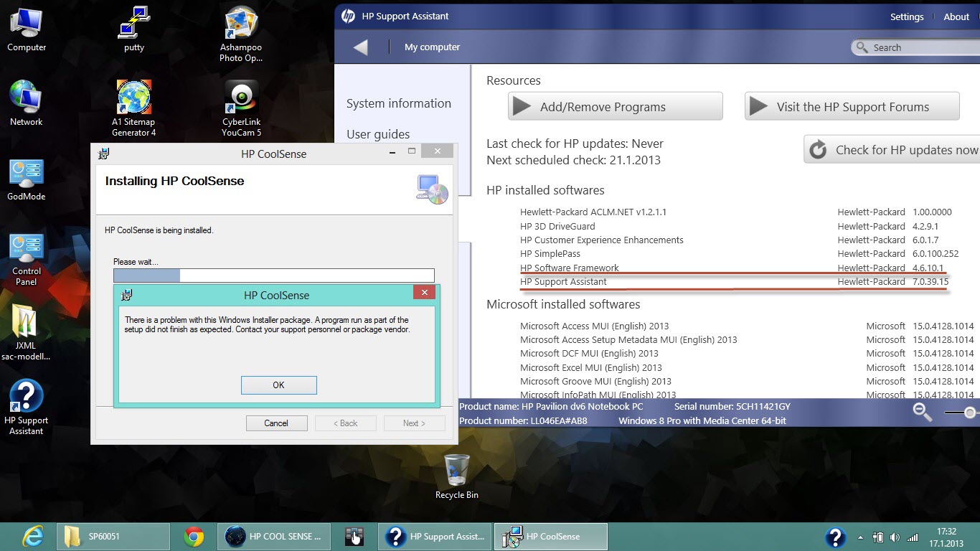Click the back arrow in HP Support Assistant
The width and height of the screenshot is (980, 551).
[x=361, y=47]
